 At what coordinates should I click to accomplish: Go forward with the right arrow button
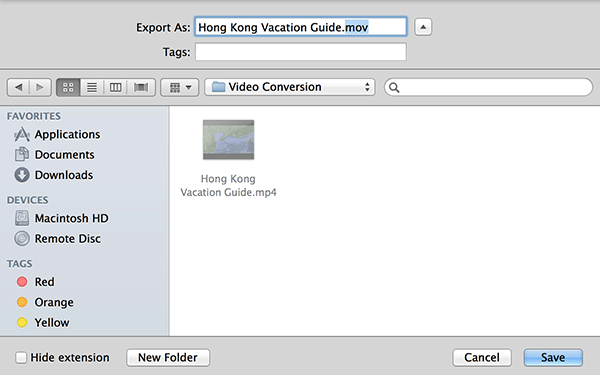click(x=40, y=87)
